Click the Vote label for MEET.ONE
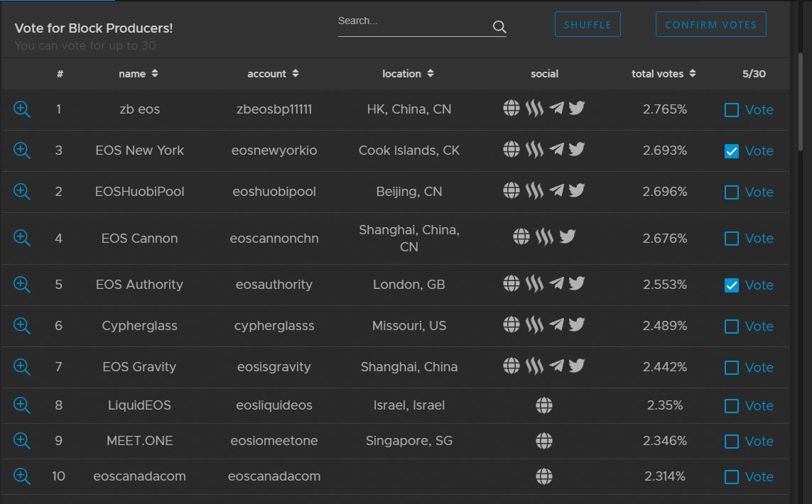The image size is (812, 504). tap(759, 442)
